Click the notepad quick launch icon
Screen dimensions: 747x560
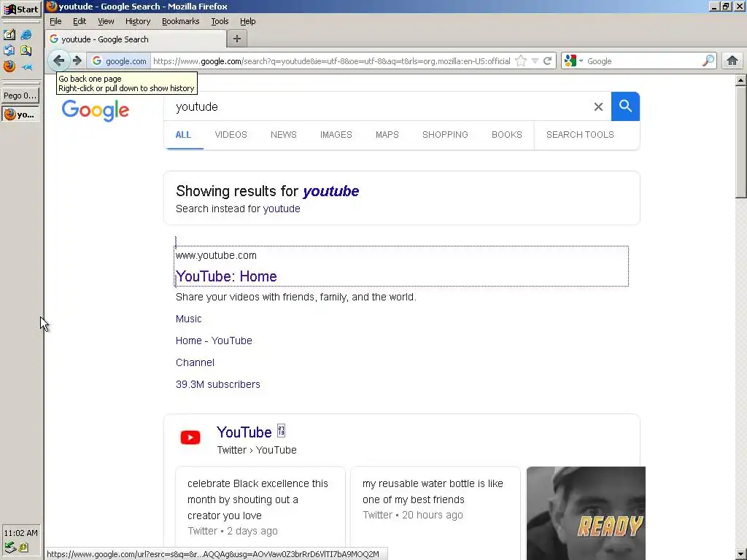(9, 34)
